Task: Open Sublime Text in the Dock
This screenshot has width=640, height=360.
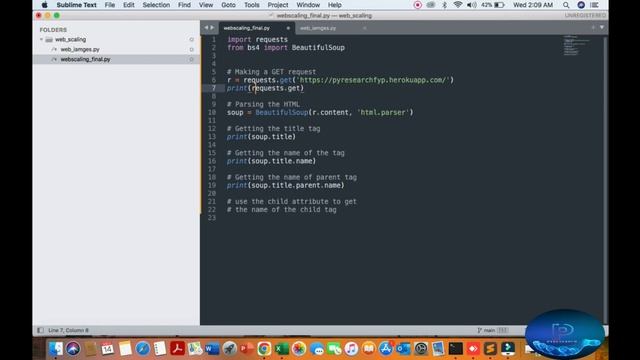Action: 490,349
